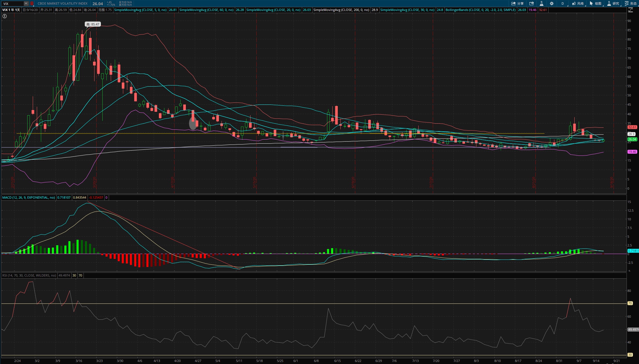Click the 'VIX 1 年 1天' chart period label
The width and height of the screenshot is (639, 364).
coord(11,10)
